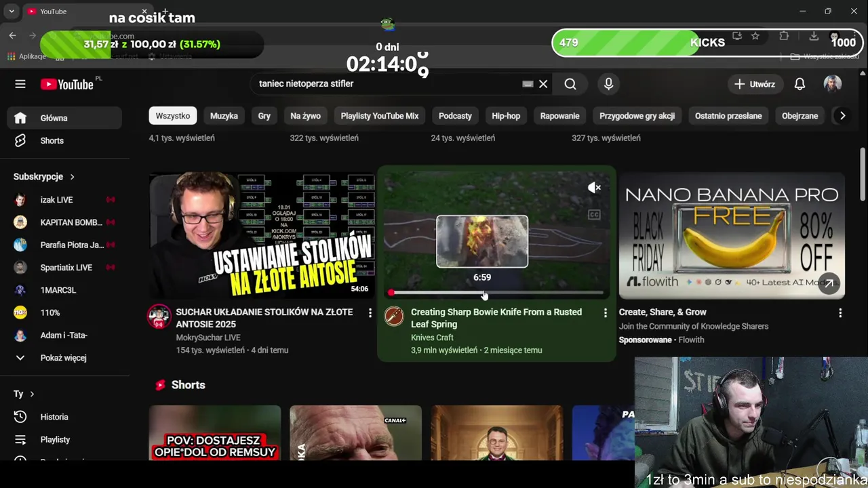This screenshot has width=868, height=488.
Task: Open the notifications bell
Action: 800,84
